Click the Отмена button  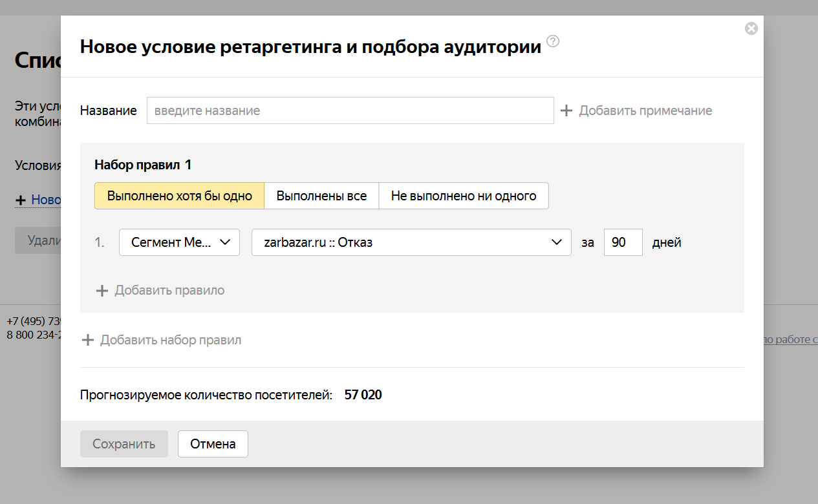tap(213, 444)
